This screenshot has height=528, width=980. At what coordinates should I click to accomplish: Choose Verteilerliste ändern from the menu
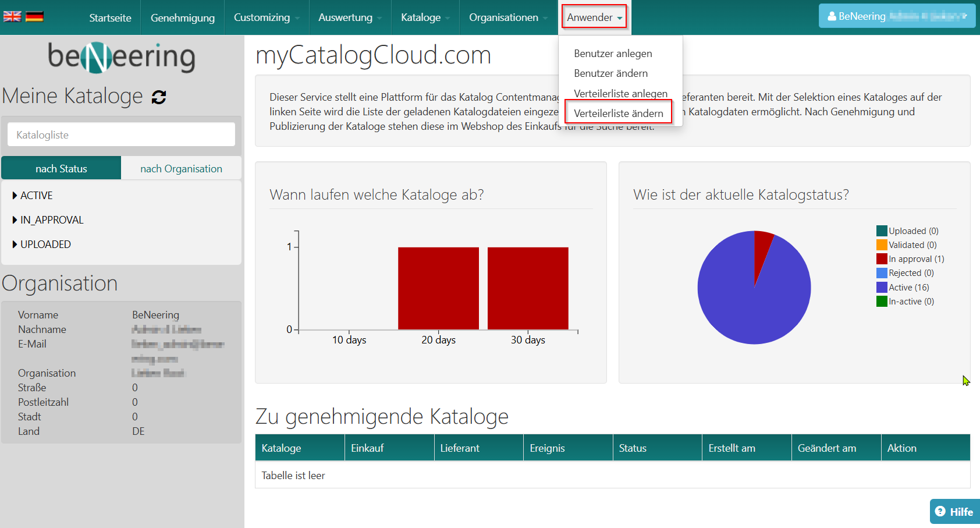point(618,114)
